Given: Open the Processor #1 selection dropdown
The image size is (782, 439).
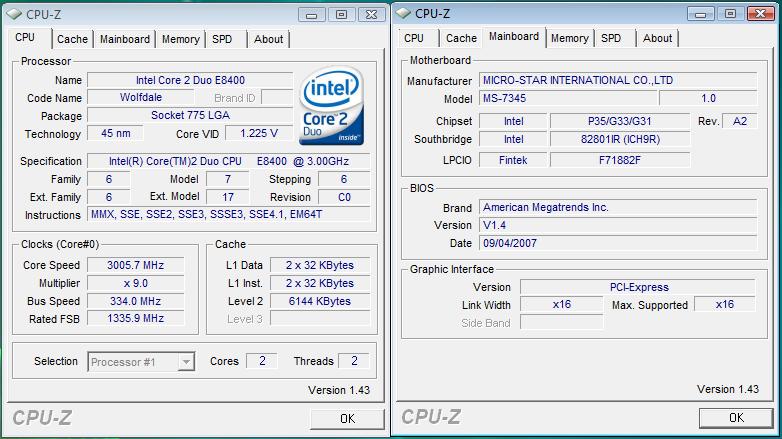Looking at the screenshot, I should point(186,362).
